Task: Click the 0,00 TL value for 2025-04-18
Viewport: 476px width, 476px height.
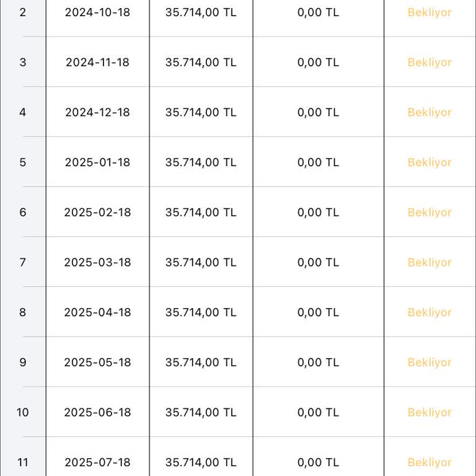Action: pyautogui.click(x=318, y=312)
